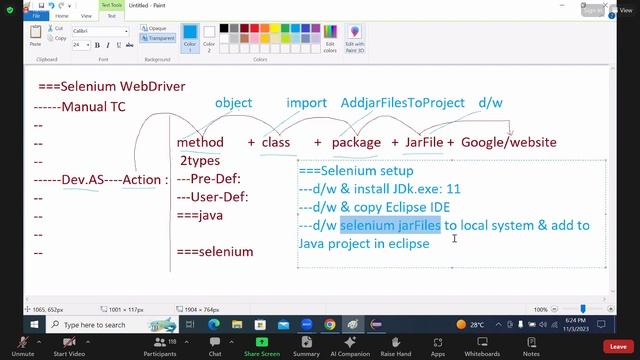Toggle Bold text formatting in Paint

point(97,45)
